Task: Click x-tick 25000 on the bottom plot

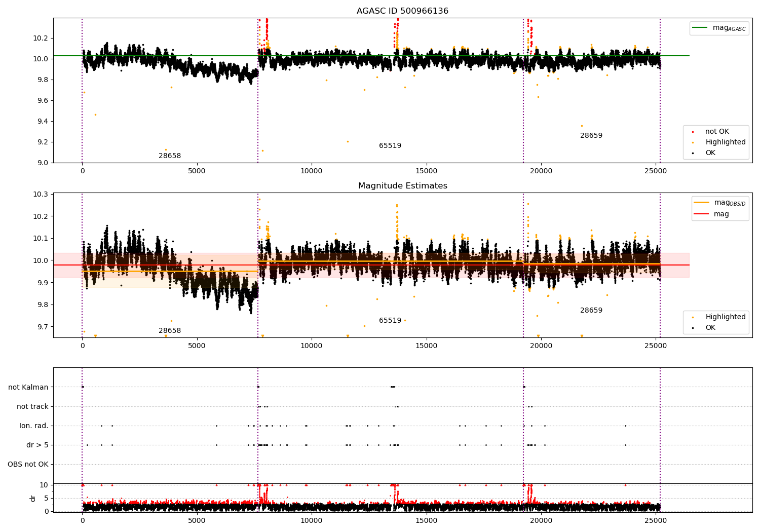Action: [x=656, y=520]
